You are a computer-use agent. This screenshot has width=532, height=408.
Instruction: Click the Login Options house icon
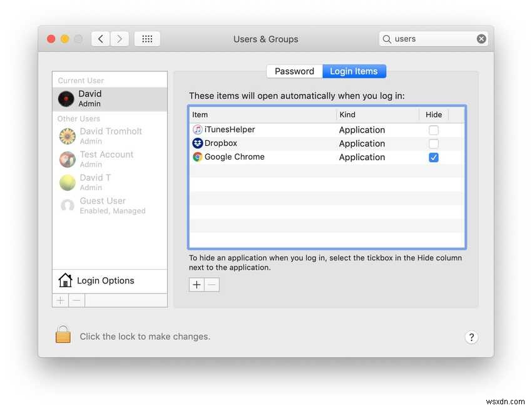click(65, 280)
